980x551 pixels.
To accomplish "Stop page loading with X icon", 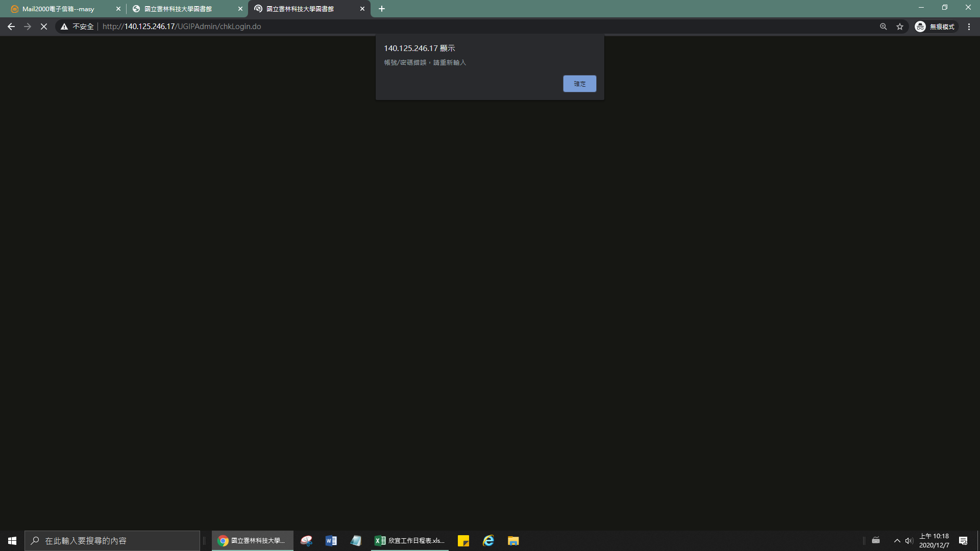I will (44, 27).
